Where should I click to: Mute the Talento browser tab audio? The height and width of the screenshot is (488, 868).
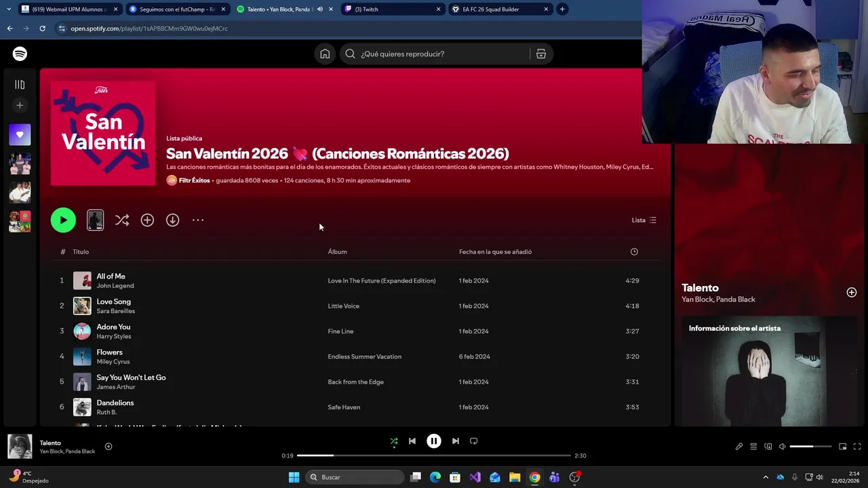pos(320,9)
